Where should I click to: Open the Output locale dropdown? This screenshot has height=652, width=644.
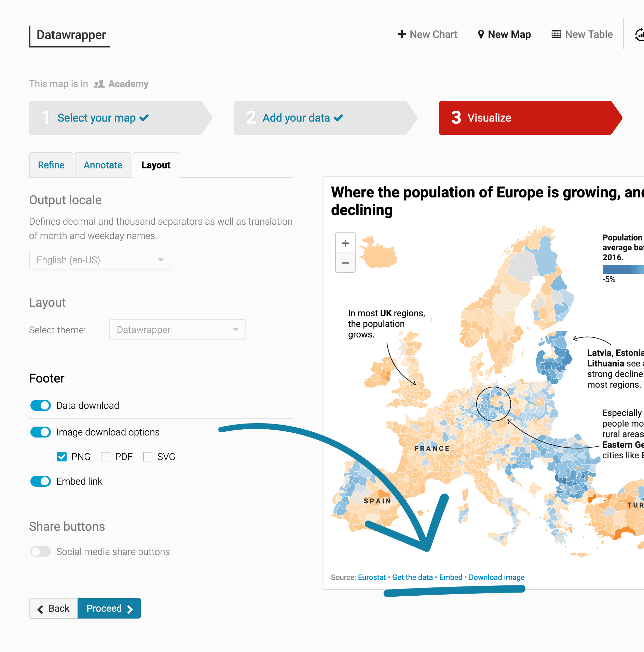100,260
